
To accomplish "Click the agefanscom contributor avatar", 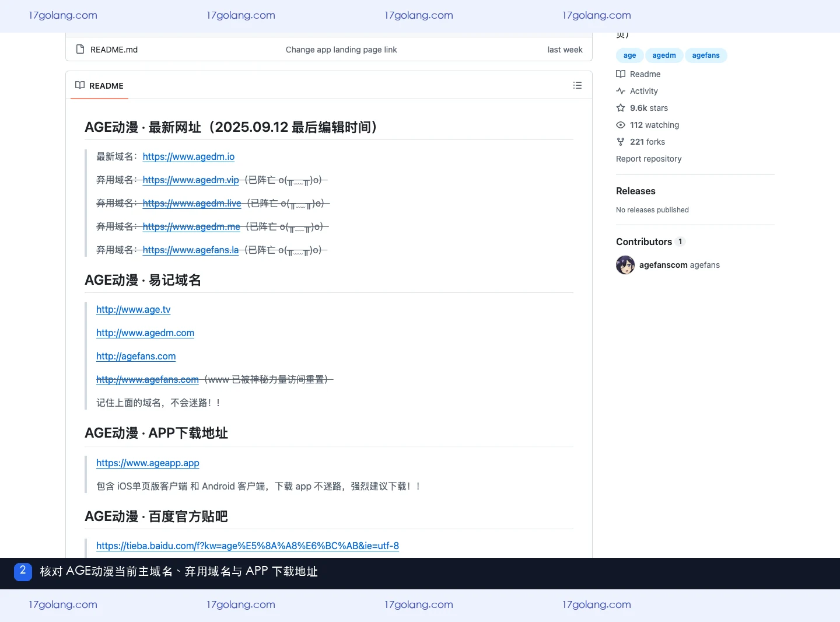I will point(625,265).
